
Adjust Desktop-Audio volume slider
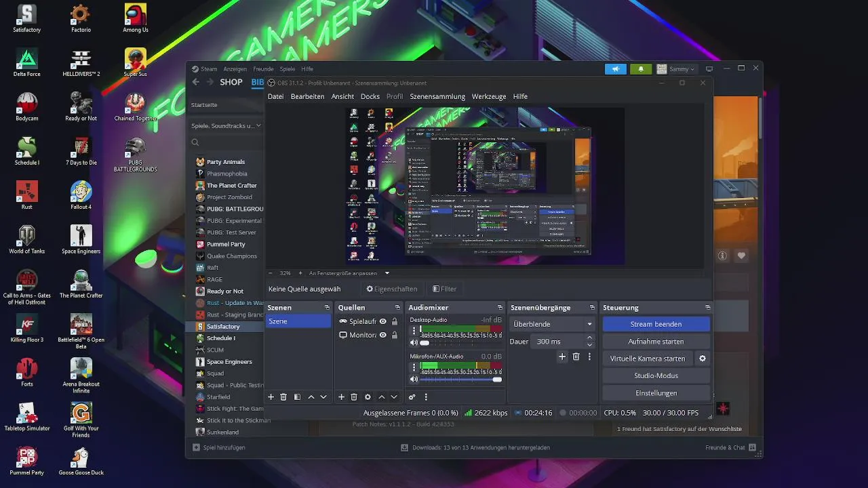pyautogui.click(x=461, y=343)
